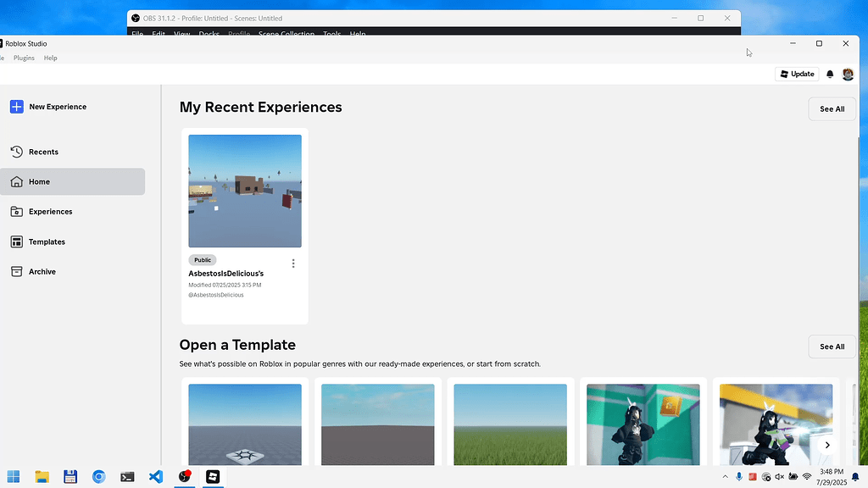Image resolution: width=868 pixels, height=488 pixels.
Task: Select the Baseplate template thumbnail
Action: click(245, 424)
